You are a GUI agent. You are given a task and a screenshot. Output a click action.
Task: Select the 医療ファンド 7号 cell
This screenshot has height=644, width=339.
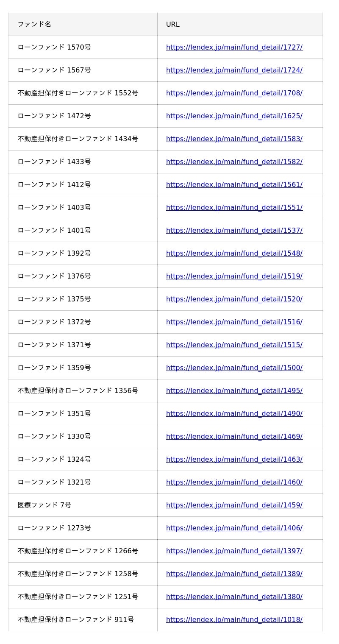click(x=44, y=505)
